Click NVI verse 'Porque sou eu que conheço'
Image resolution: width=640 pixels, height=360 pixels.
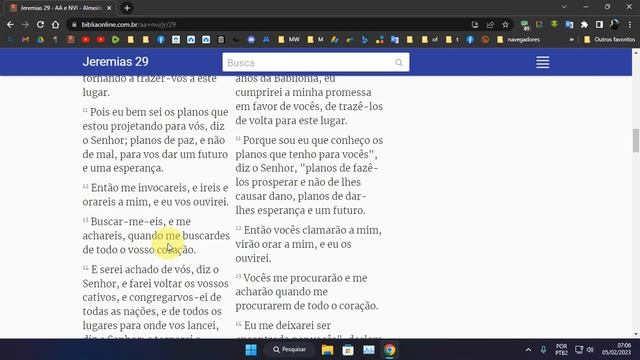(309, 175)
